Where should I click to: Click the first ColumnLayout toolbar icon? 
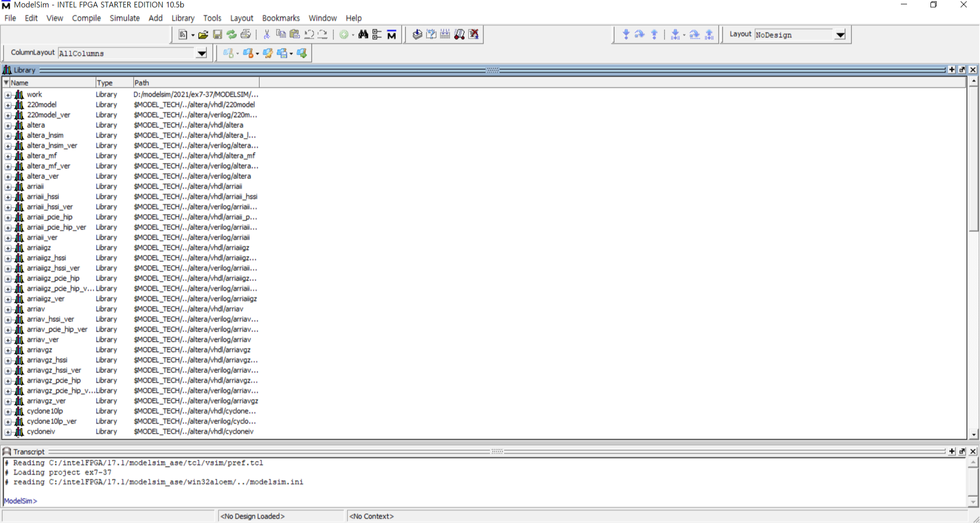pyautogui.click(x=228, y=53)
